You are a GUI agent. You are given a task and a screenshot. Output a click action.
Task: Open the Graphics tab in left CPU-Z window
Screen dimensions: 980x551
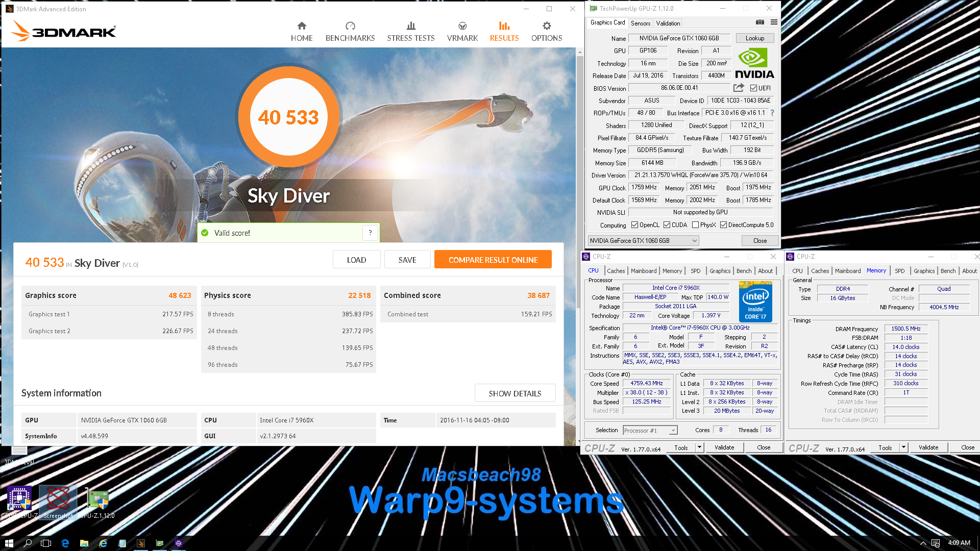[x=720, y=271]
